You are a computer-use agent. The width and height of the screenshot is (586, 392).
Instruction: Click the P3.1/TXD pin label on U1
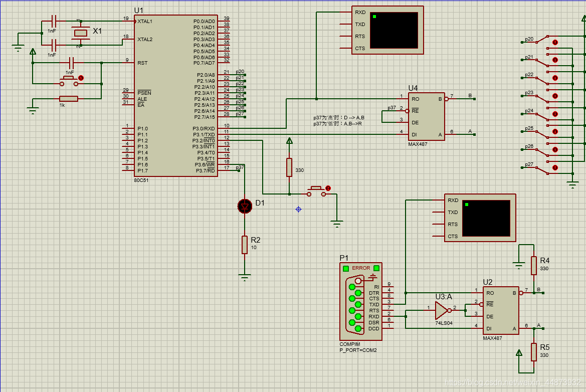tap(204, 134)
